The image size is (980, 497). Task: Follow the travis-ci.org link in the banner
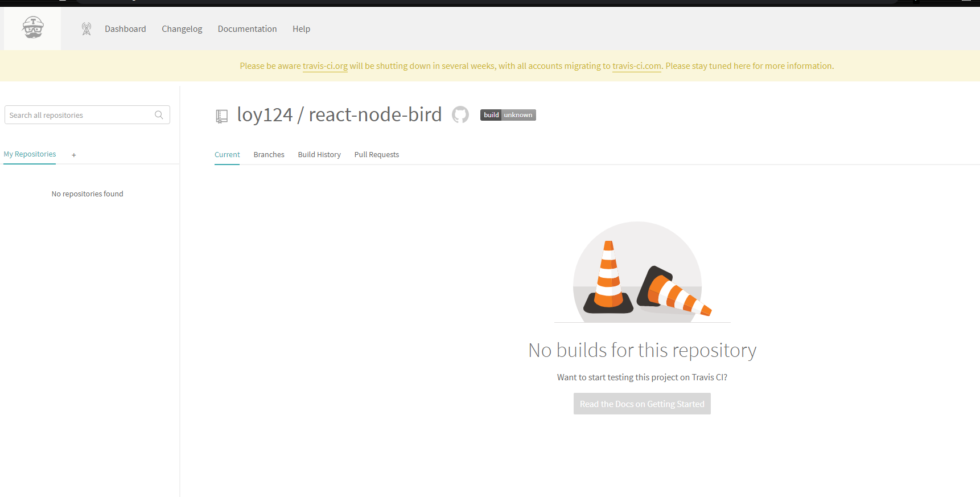click(325, 66)
